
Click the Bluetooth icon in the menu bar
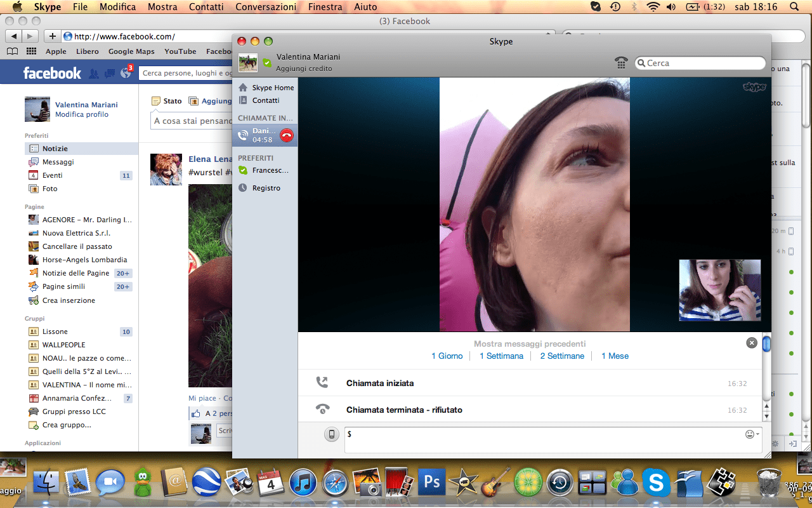click(x=634, y=7)
